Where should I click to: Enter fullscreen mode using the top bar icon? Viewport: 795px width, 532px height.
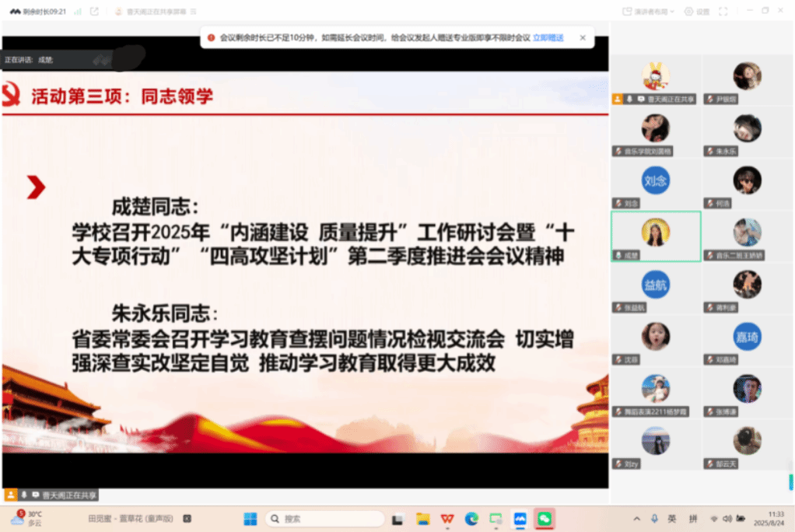coord(723,12)
